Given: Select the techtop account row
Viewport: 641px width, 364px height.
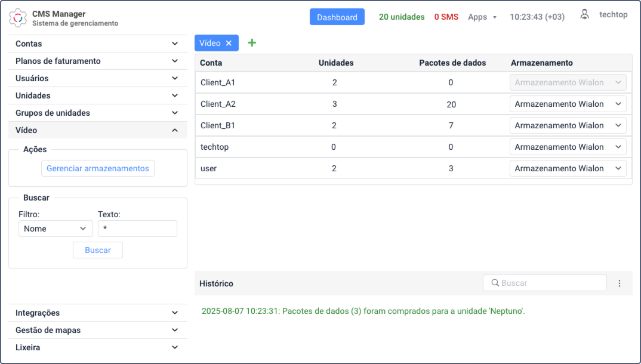Looking at the screenshot, I should coord(413,147).
